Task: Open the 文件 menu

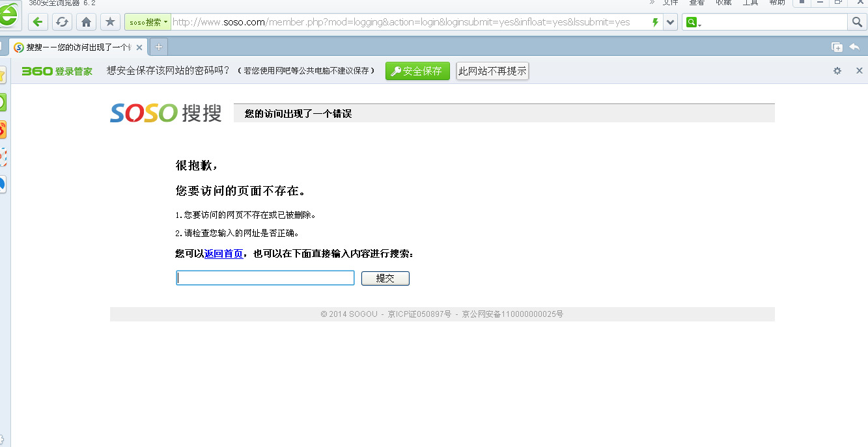Action: tap(670, 3)
